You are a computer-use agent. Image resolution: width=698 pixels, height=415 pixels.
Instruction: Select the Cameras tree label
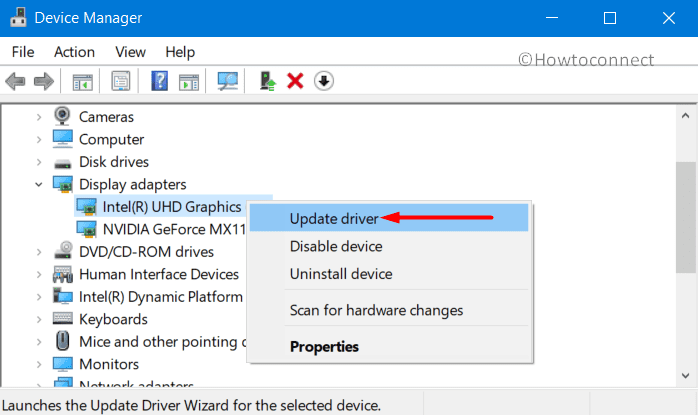106,117
